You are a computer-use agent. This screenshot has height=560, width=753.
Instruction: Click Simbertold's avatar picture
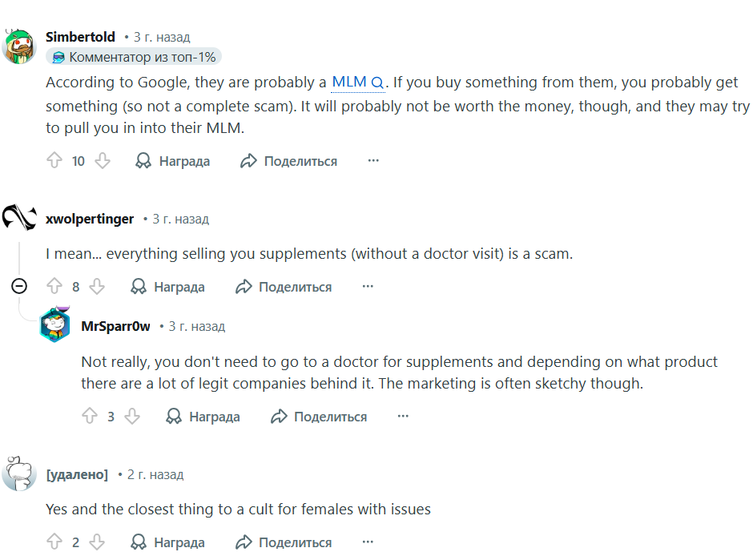pyautogui.click(x=20, y=46)
